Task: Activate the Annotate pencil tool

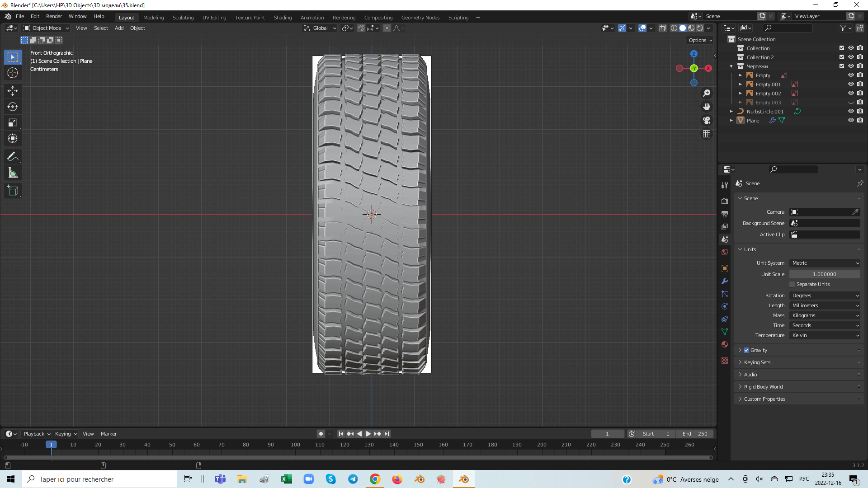Action: (13, 157)
